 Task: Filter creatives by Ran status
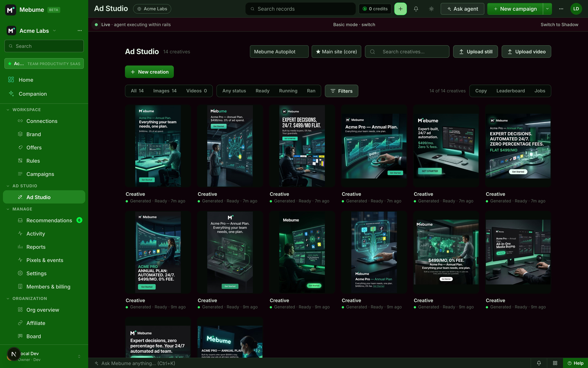(311, 91)
